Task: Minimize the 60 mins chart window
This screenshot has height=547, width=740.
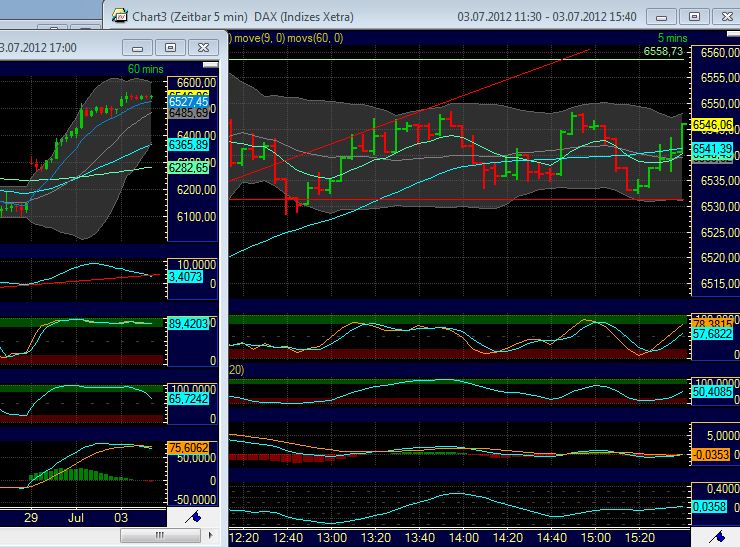Action: tap(138, 47)
